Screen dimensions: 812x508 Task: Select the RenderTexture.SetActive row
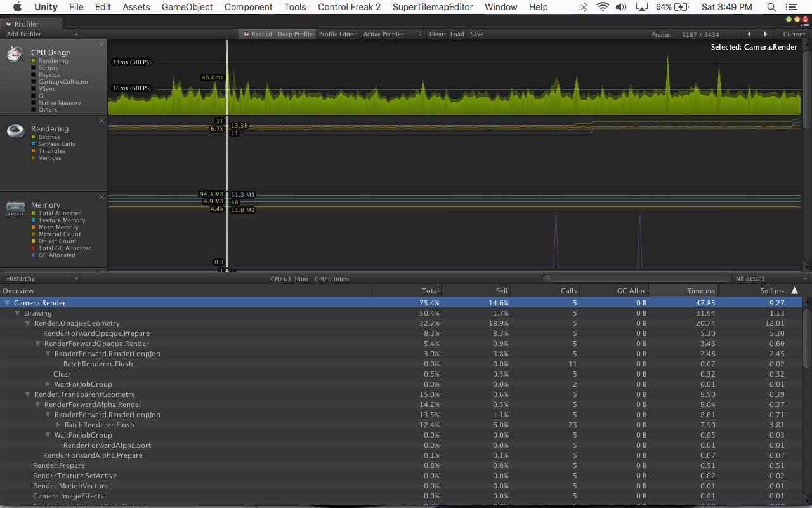(x=401, y=476)
